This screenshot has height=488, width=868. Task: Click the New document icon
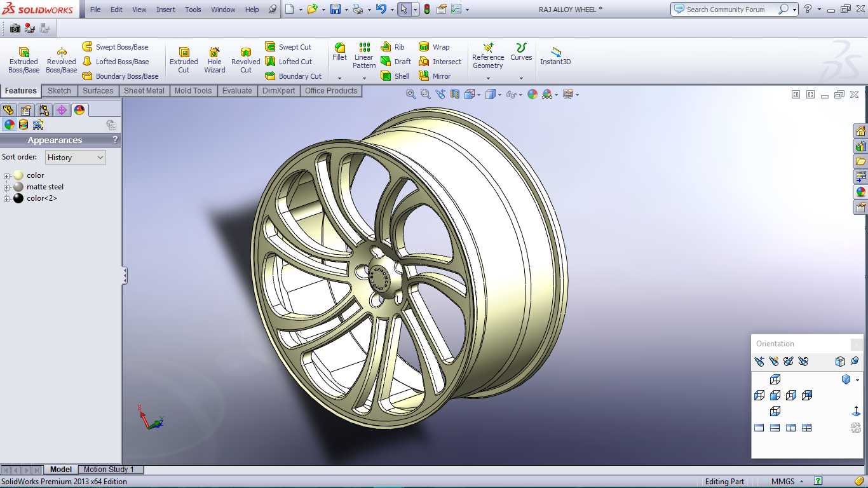point(290,10)
